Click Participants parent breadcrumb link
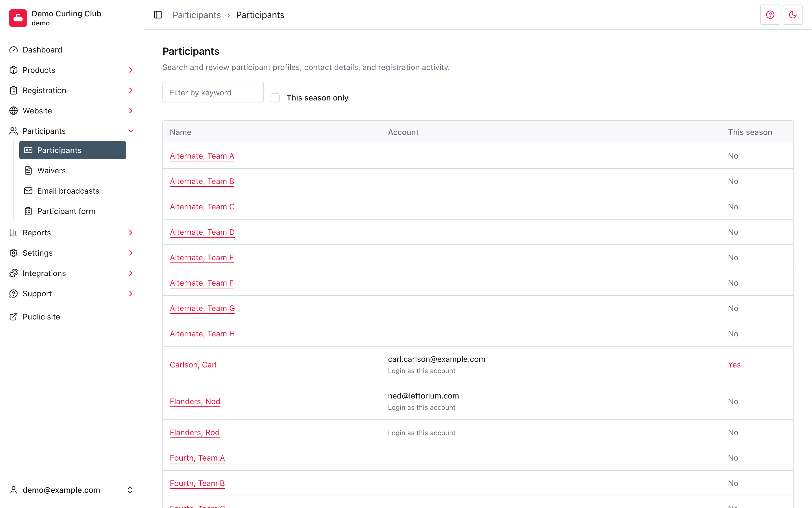812x508 pixels. (x=197, y=15)
